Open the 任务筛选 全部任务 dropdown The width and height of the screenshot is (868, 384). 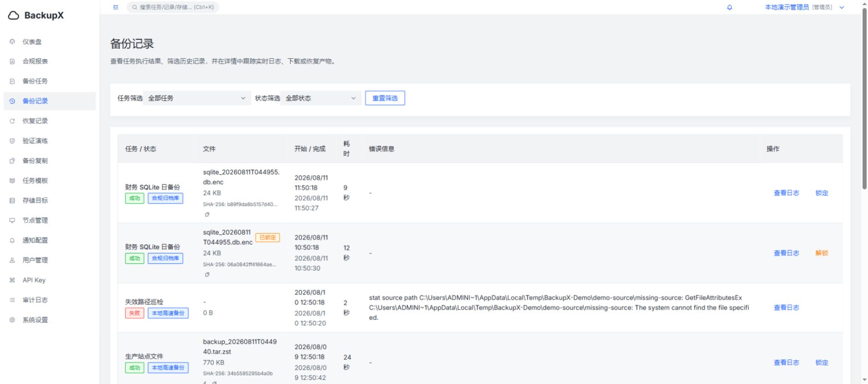click(197, 98)
